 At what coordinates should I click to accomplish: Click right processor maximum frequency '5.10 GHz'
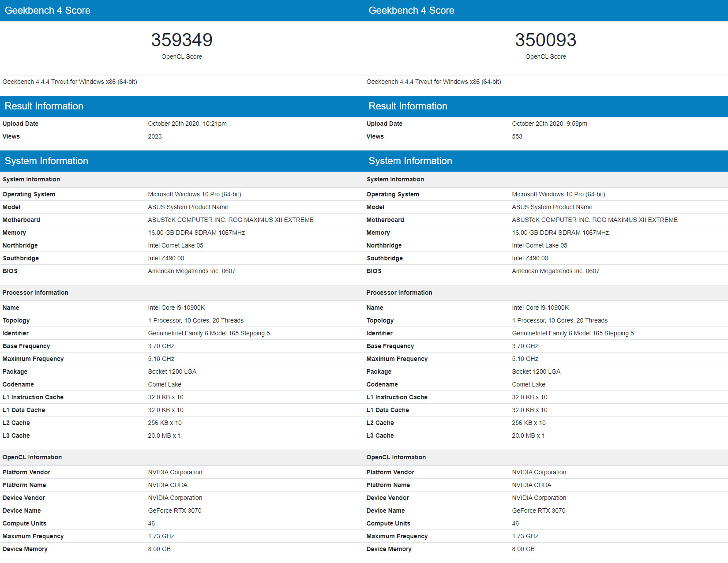(525, 359)
